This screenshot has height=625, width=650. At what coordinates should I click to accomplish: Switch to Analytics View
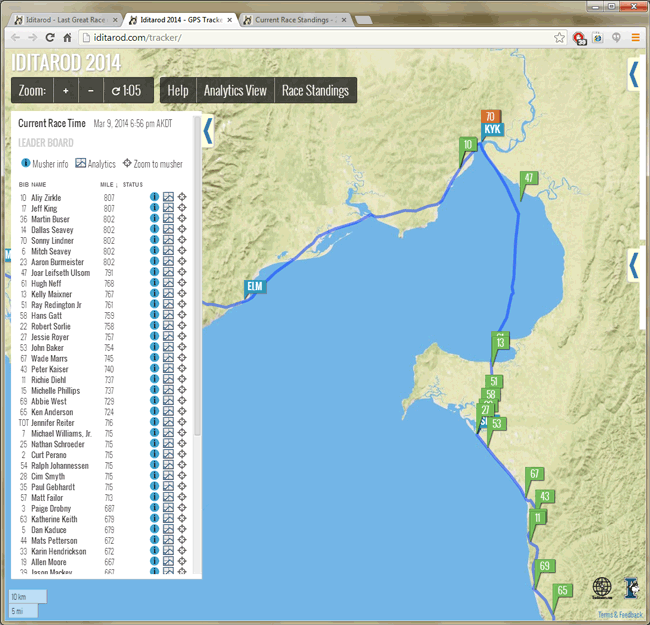tap(235, 90)
